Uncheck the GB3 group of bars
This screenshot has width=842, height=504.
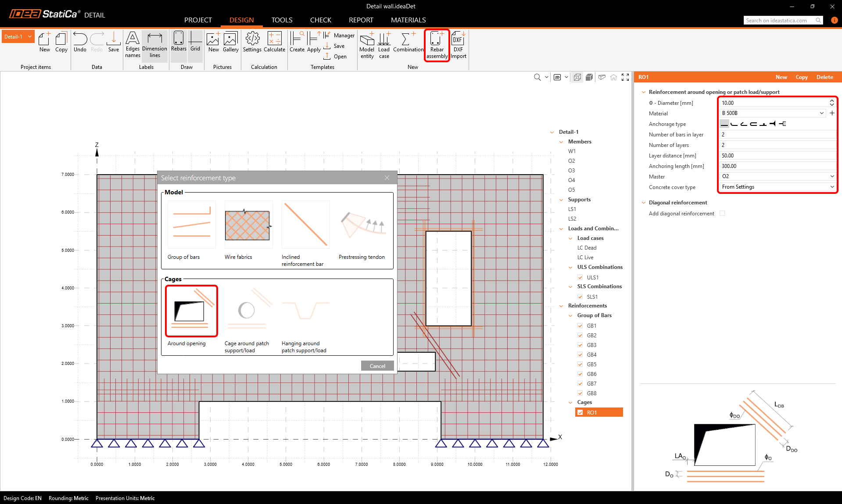[x=580, y=345]
